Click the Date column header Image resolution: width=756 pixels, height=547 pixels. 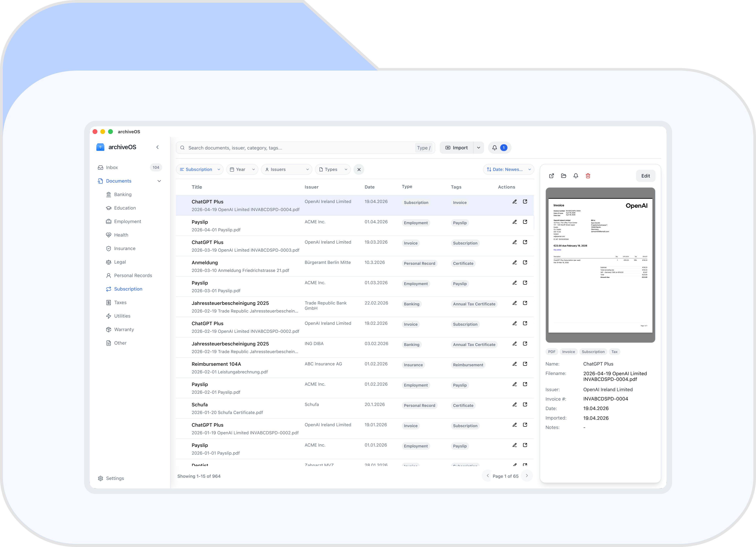coord(369,187)
